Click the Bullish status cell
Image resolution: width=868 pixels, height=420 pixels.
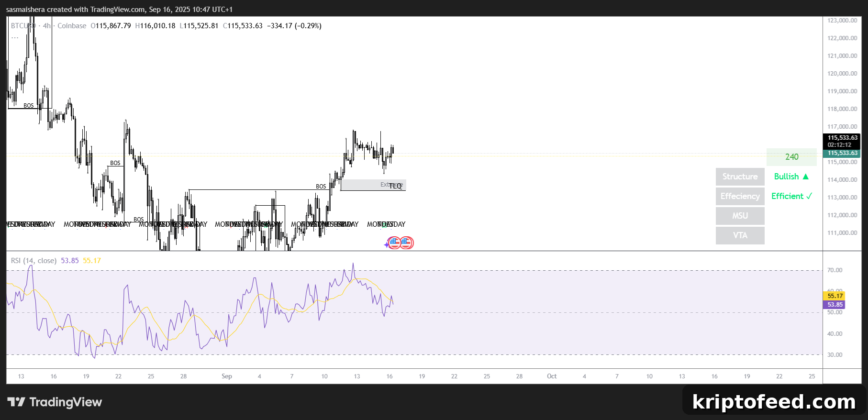(791, 177)
